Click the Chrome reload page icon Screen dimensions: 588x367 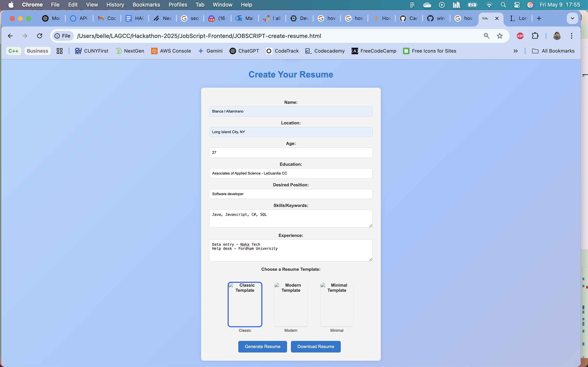[x=40, y=36]
